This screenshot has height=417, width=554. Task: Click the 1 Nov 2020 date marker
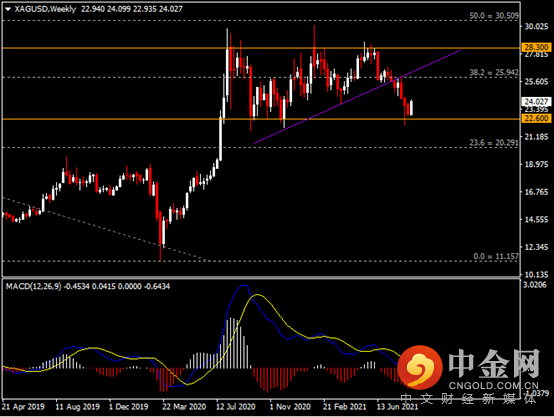(x=290, y=407)
